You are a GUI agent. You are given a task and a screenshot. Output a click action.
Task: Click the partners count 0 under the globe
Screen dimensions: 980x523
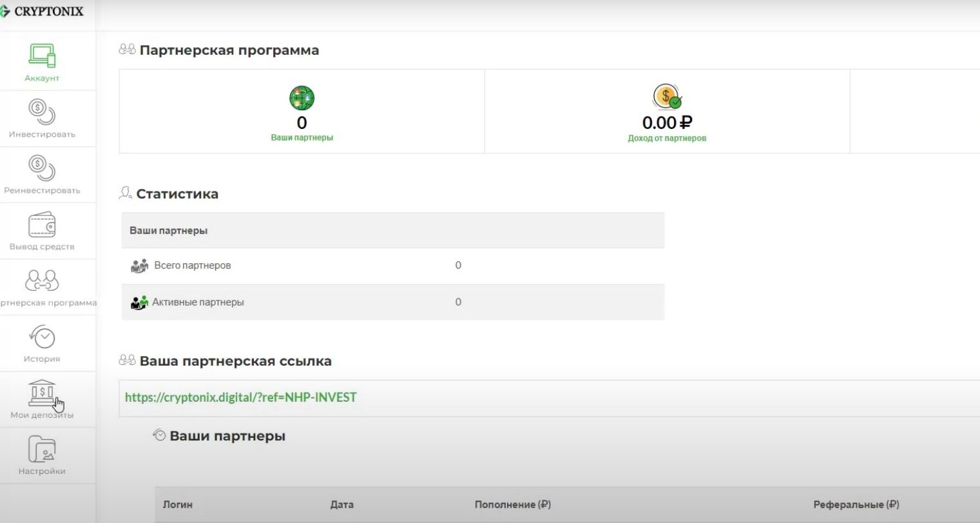(302, 123)
